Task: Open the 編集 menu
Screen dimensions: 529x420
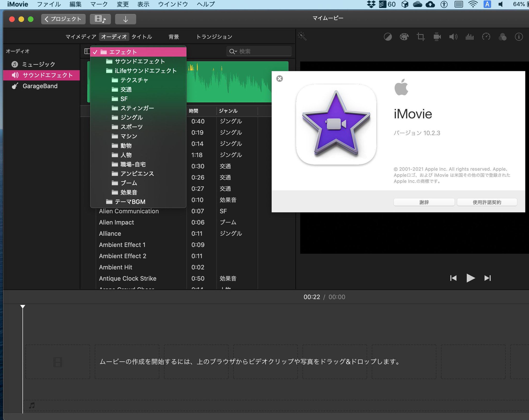Action: pos(75,4)
